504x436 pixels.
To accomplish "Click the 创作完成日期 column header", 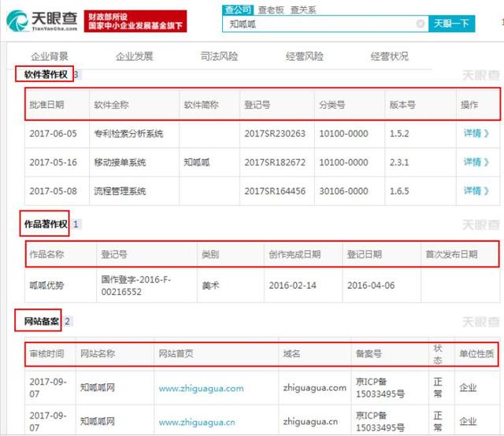I will [x=295, y=254].
